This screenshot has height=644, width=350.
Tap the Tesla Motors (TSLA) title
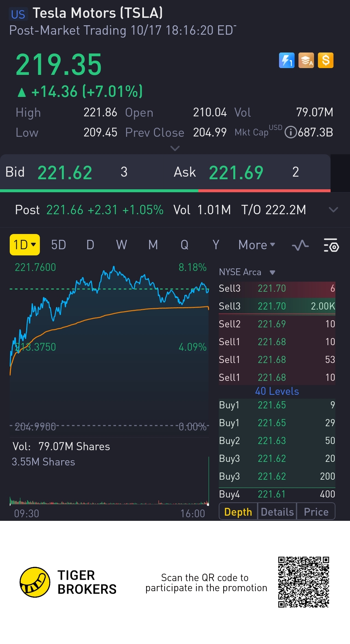tap(98, 13)
